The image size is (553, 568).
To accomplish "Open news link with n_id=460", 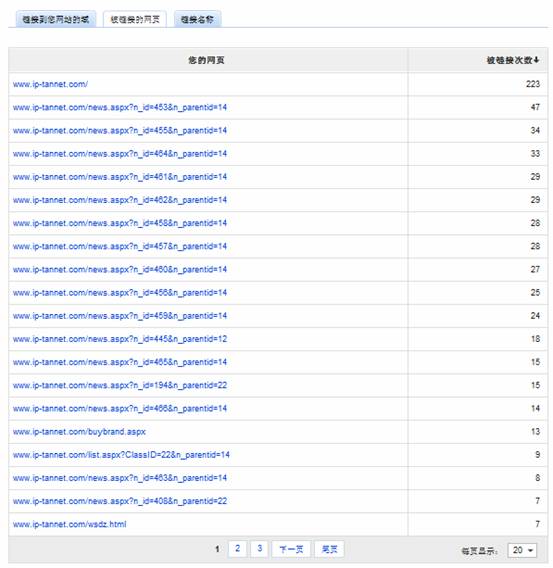I will pos(120,270).
